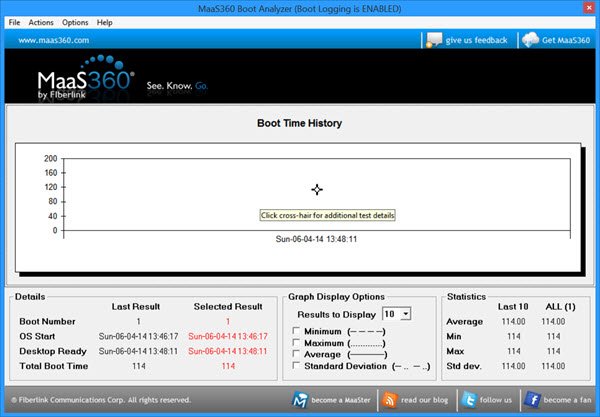Click the ALL (1) statistics column header

pyautogui.click(x=560, y=307)
